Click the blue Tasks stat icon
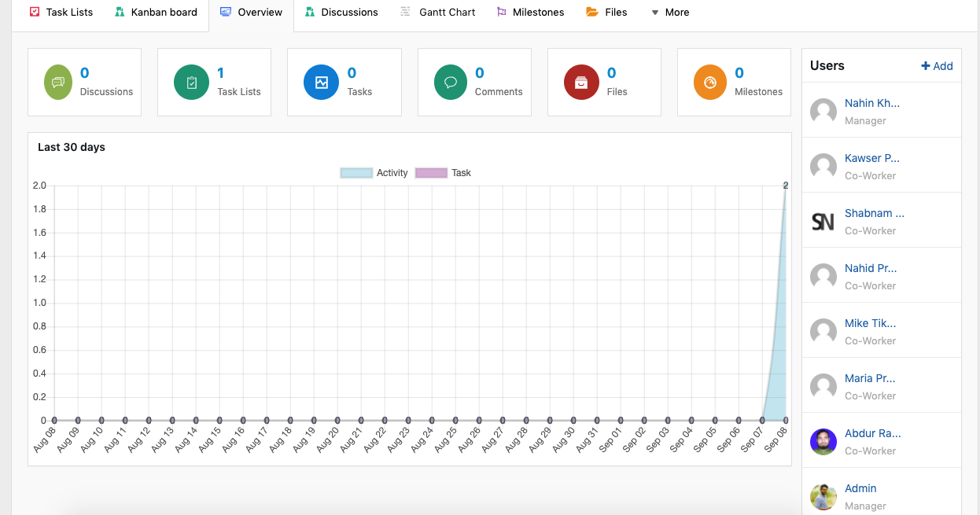Viewport: 980px width, 515px height. pyautogui.click(x=321, y=82)
